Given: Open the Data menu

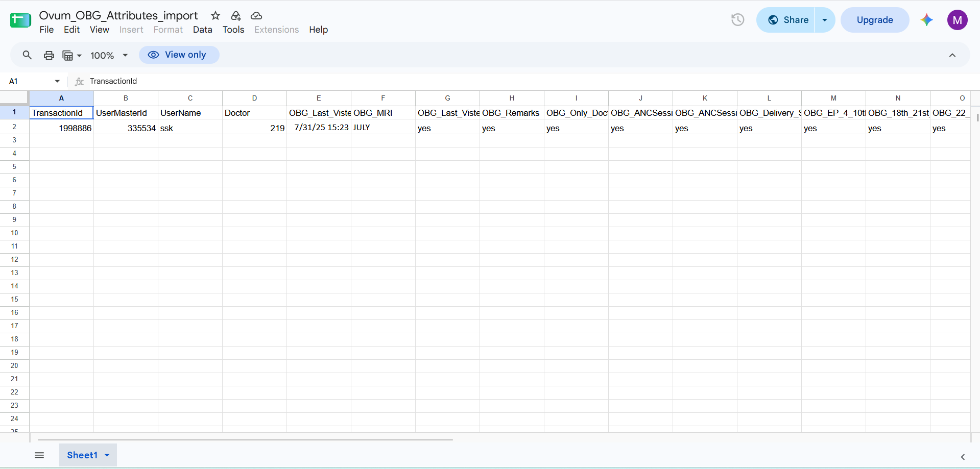Looking at the screenshot, I should click(x=203, y=30).
